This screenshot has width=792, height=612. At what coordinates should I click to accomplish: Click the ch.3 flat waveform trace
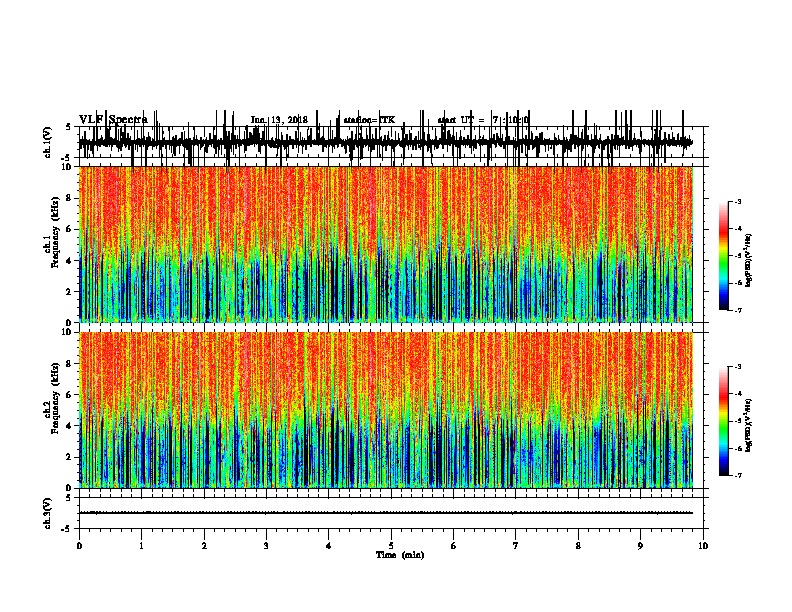(386, 513)
